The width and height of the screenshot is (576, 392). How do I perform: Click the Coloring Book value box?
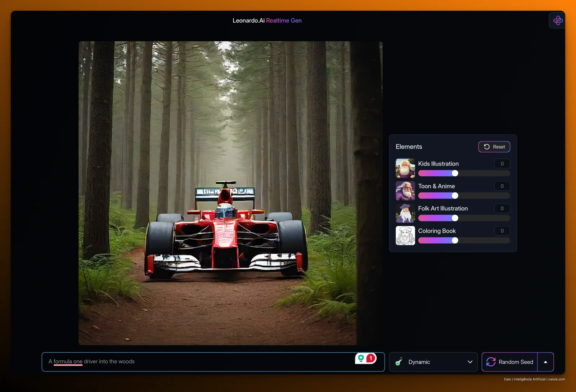(502, 231)
